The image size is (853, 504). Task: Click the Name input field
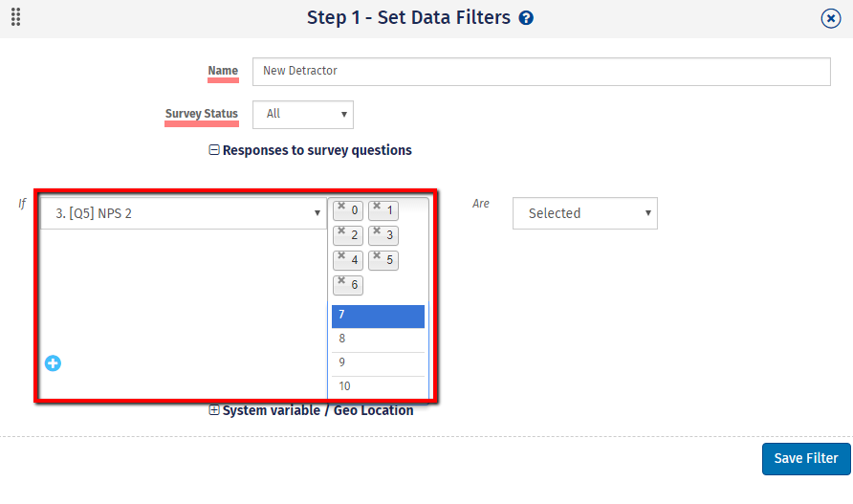tap(541, 71)
